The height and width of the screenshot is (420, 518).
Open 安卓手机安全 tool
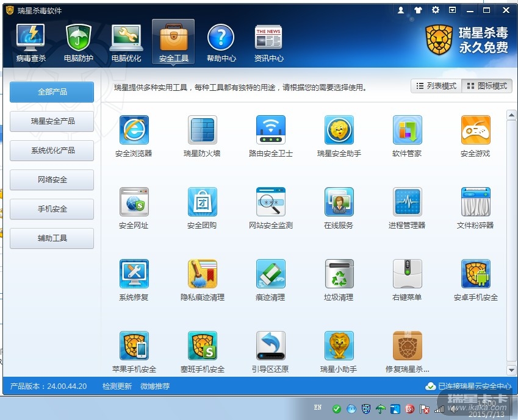pyautogui.click(x=475, y=274)
